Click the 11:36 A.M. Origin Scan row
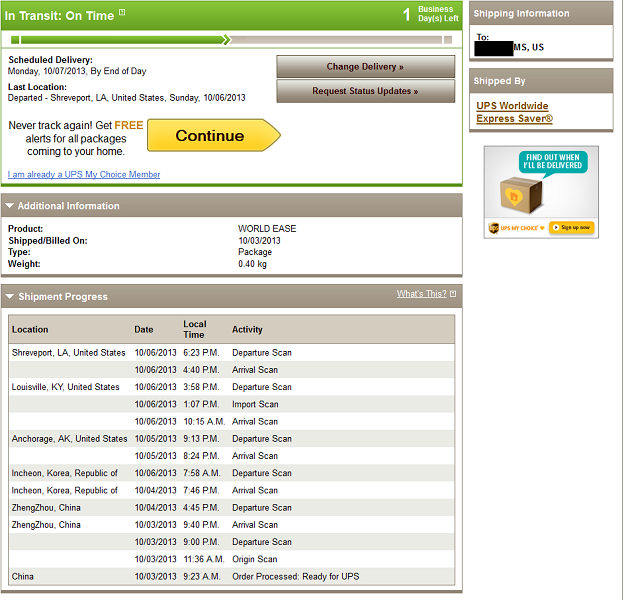 (x=232, y=559)
